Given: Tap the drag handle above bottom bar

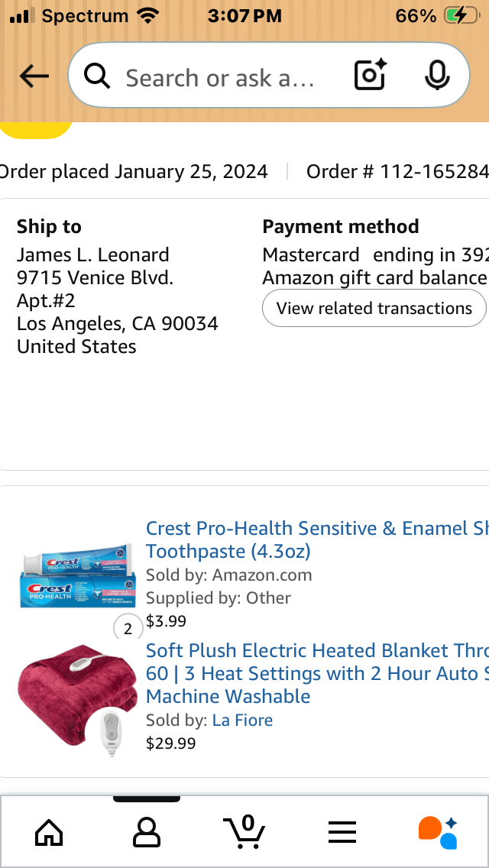Looking at the screenshot, I should tap(146, 798).
